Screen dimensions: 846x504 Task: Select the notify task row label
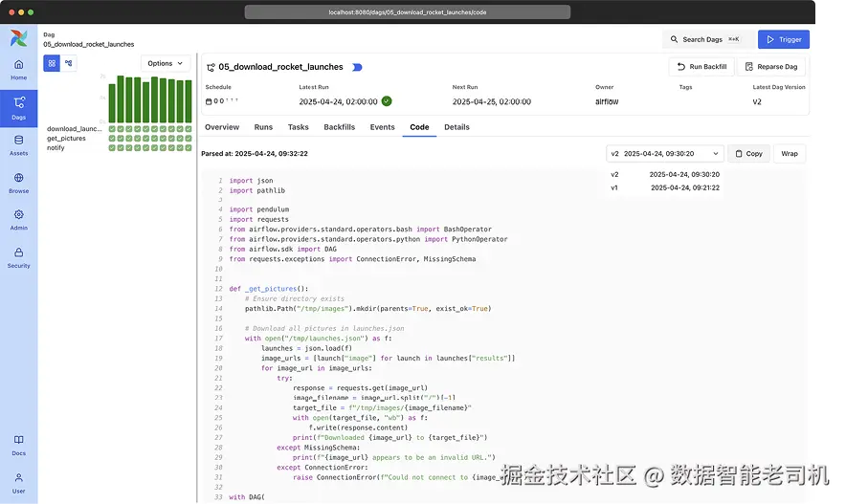(x=56, y=147)
